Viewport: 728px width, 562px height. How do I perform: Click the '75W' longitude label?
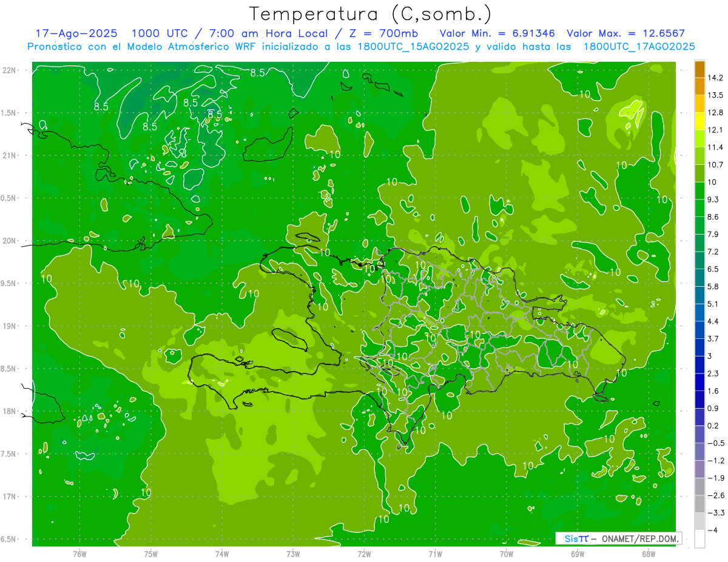[151, 554]
